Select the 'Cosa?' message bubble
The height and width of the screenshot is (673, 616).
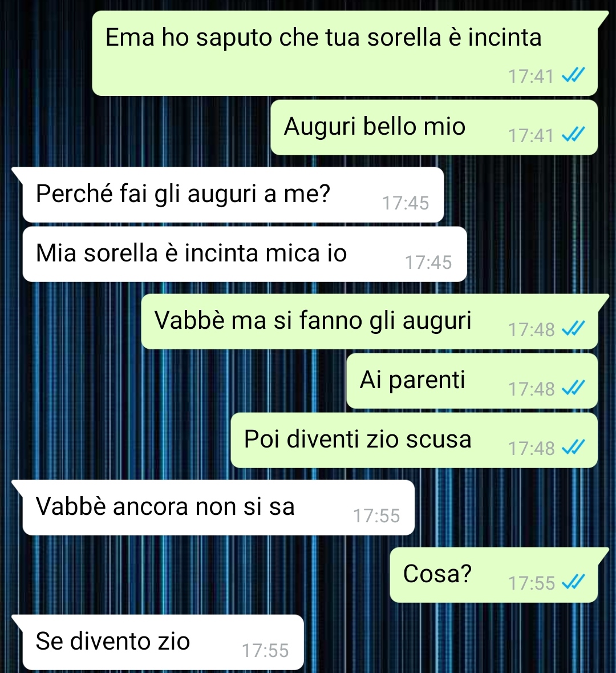(494, 575)
